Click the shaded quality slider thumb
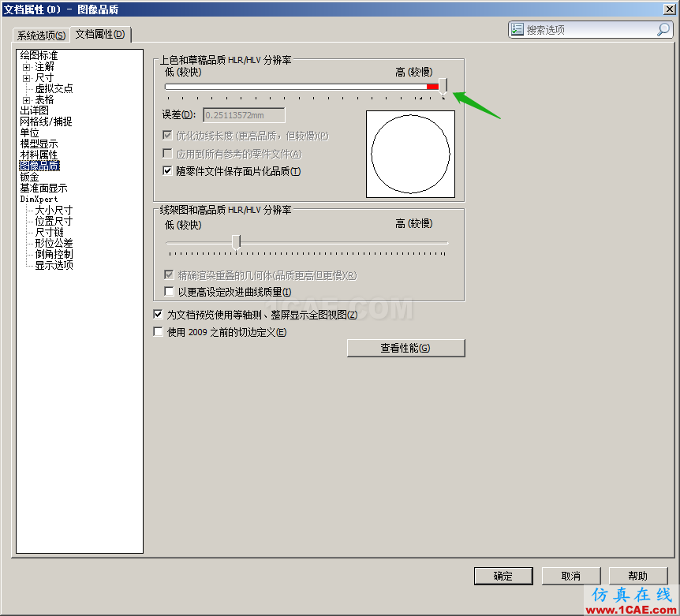The height and width of the screenshot is (616, 680). [x=443, y=86]
